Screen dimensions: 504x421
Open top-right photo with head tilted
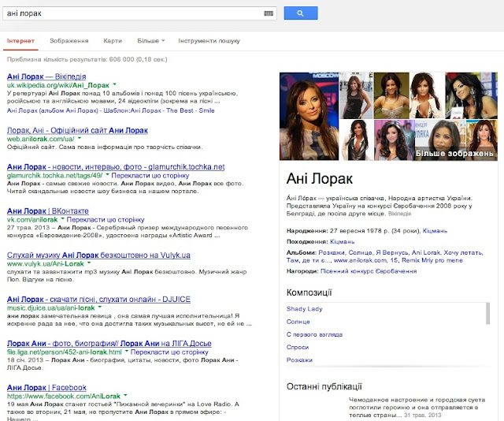(471, 95)
